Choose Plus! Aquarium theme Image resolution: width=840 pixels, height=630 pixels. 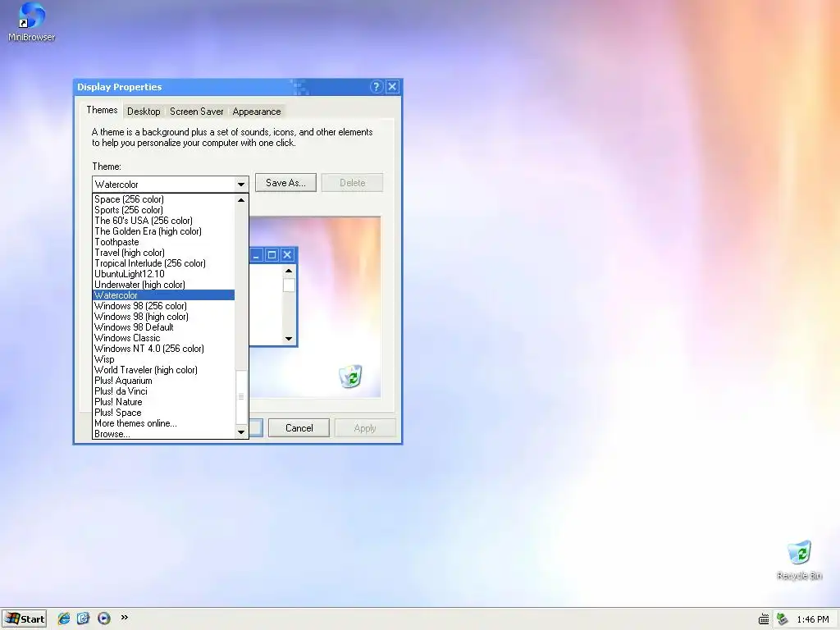164,381
